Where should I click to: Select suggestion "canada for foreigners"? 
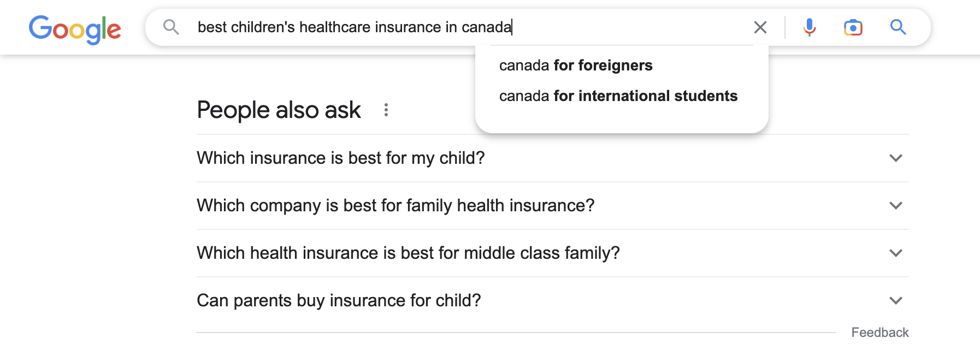[576, 66]
